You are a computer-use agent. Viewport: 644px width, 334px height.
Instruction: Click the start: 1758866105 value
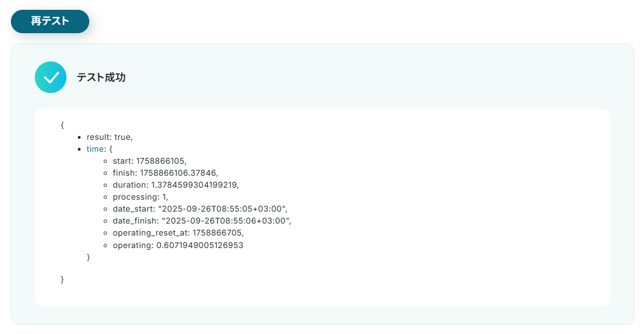pyautogui.click(x=150, y=161)
